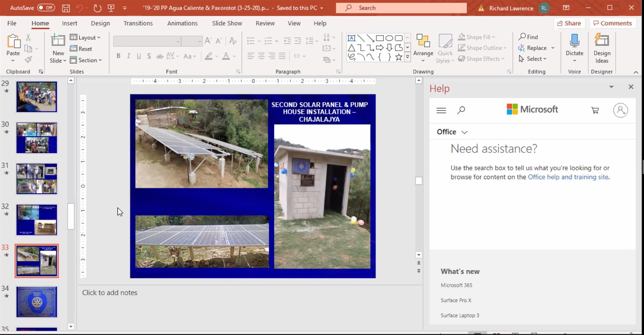
Task: Click the Format Painter brush icon
Action: pos(28,59)
